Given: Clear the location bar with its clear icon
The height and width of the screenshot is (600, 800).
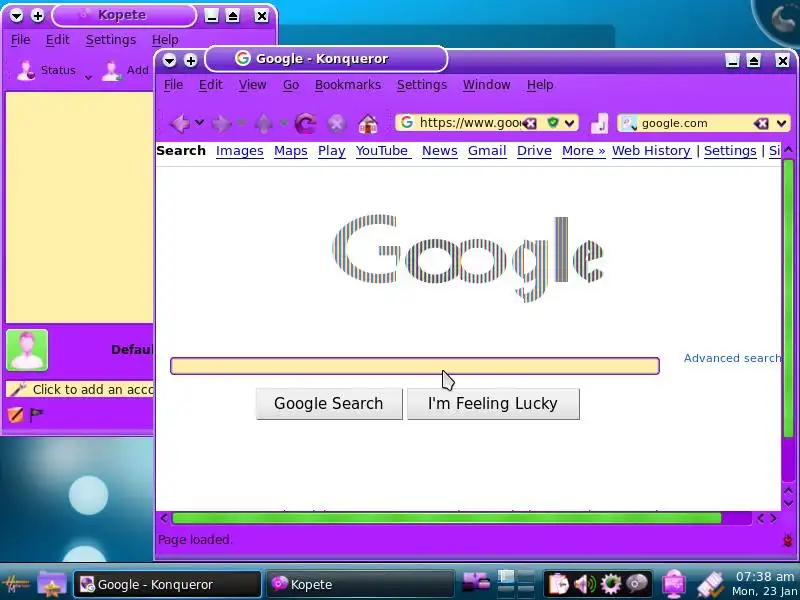Looking at the screenshot, I should click(x=531, y=123).
